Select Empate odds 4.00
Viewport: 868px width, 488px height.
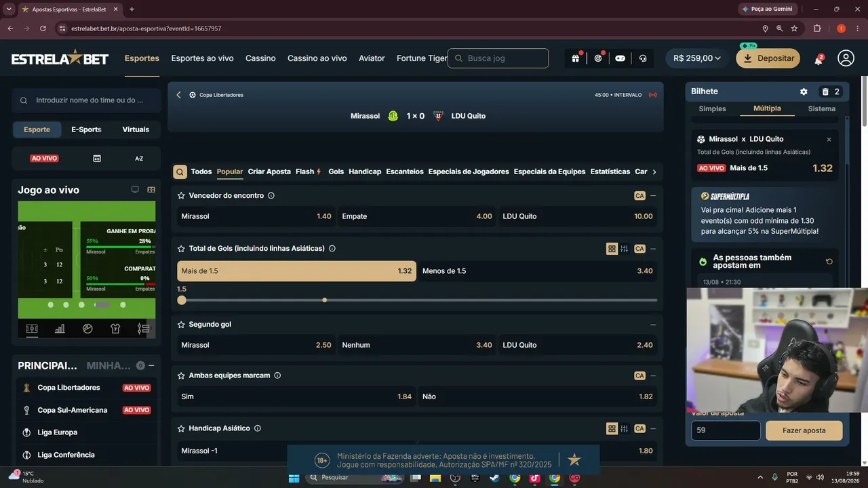pos(417,216)
